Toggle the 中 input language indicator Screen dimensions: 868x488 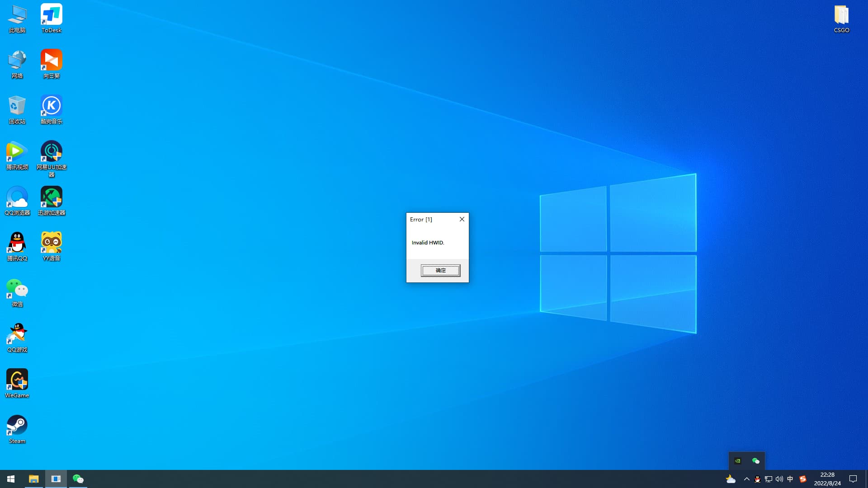(x=790, y=479)
